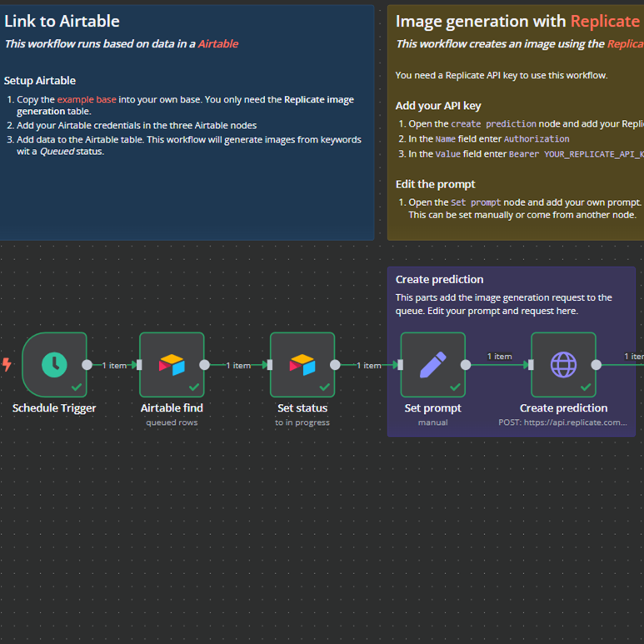
Task: Click the 'POST: https://api.replicate.com...' subtitle
Action: coord(562,422)
